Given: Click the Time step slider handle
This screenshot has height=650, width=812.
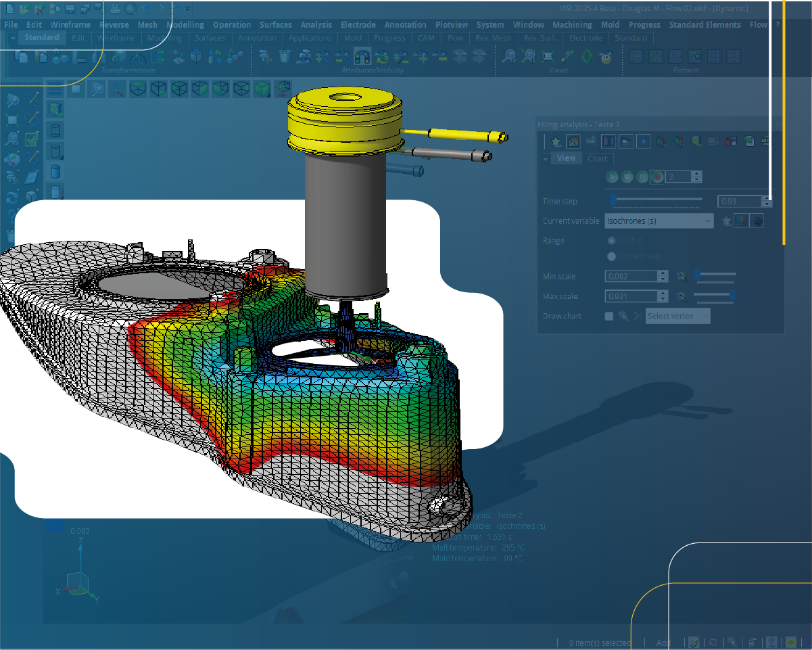Looking at the screenshot, I should tap(613, 200).
